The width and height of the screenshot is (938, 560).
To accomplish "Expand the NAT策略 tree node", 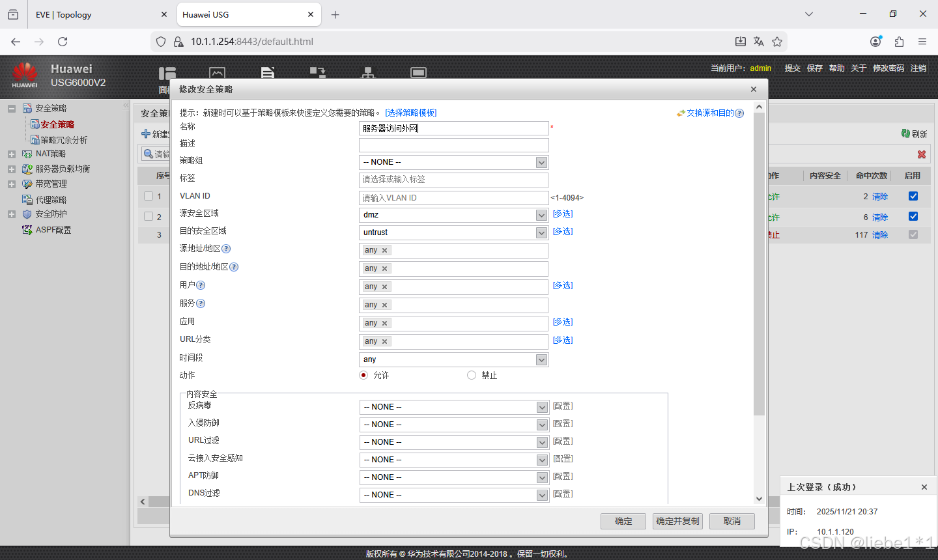I will click(x=12, y=154).
